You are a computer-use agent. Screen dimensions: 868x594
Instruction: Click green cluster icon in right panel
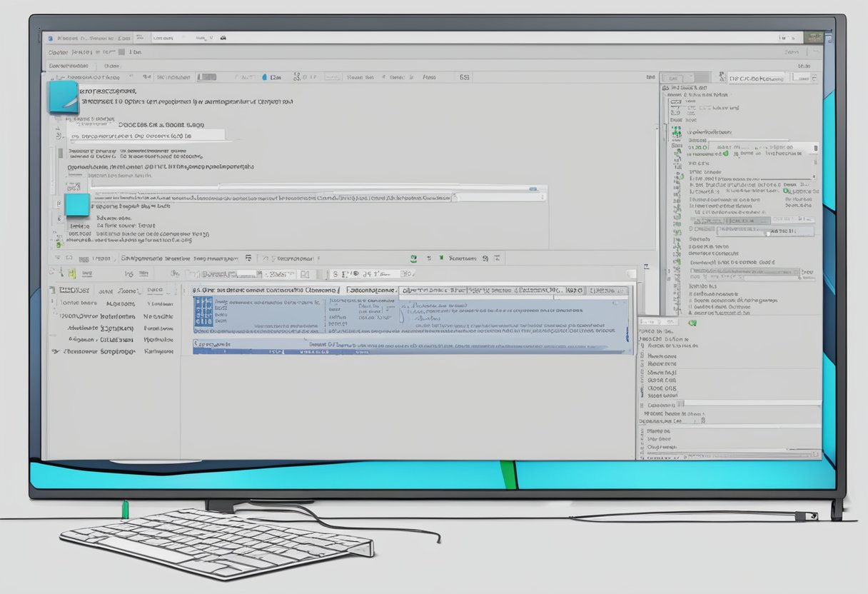tap(676, 132)
